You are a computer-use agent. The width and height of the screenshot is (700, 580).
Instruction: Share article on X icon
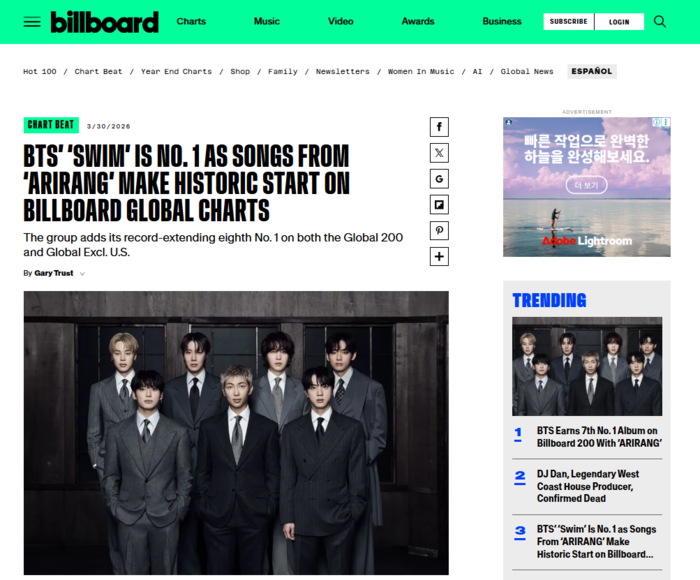tap(439, 153)
